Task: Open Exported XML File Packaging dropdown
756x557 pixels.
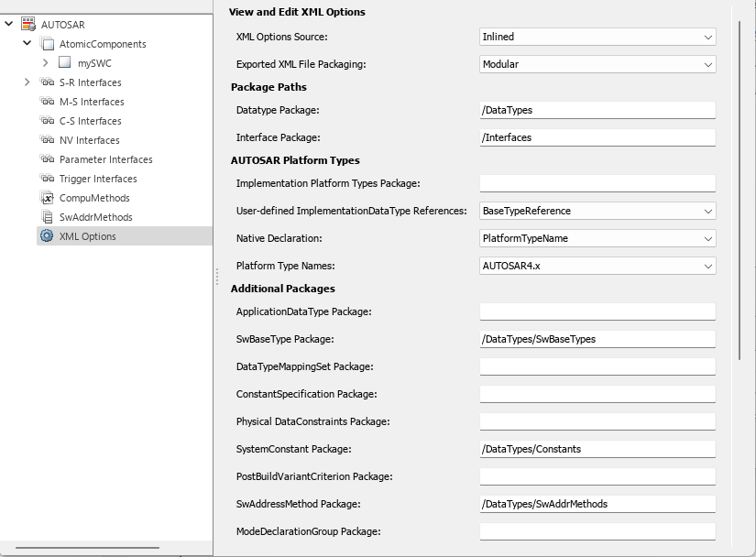Action: point(597,64)
